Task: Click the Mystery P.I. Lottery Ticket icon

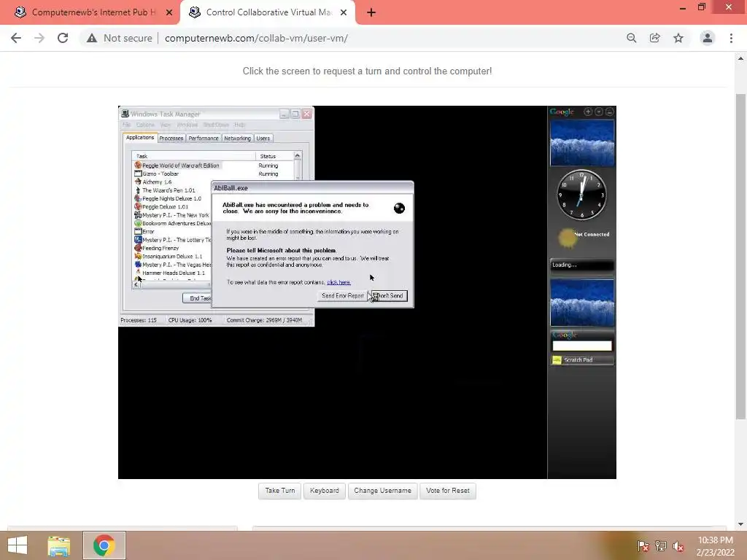Action: pos(138,239)
